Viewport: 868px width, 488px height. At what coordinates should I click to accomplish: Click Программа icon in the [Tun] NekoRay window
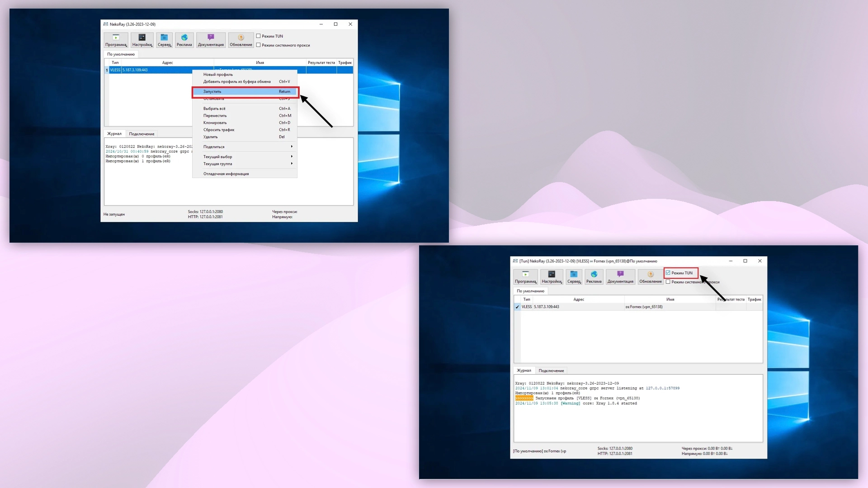coord(525,277)
